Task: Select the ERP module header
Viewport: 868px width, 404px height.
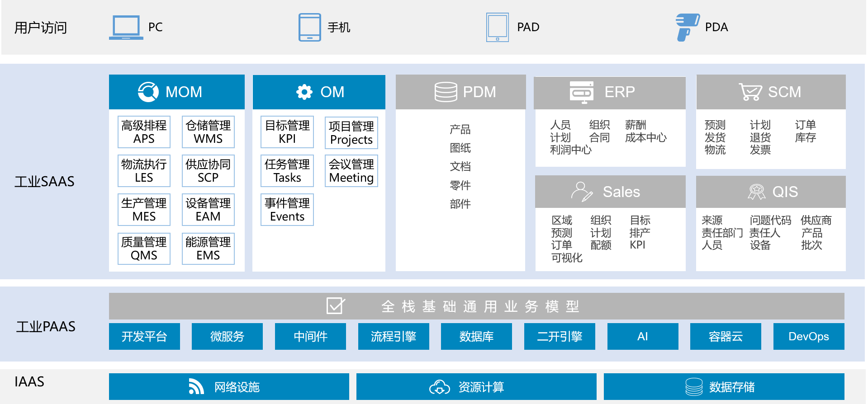Action: [609, 92]
